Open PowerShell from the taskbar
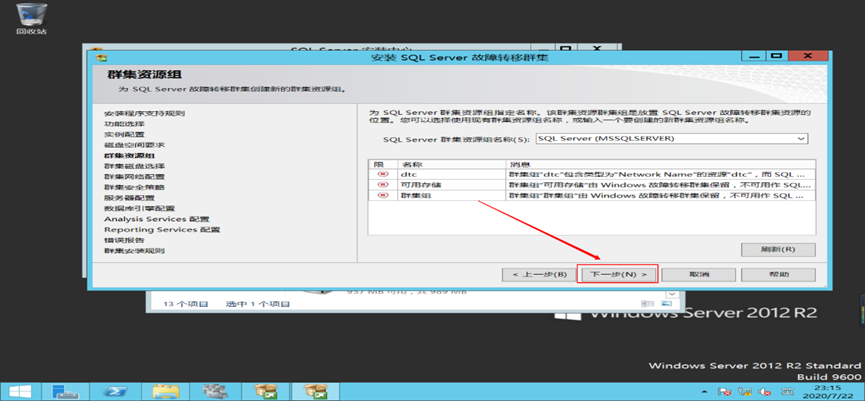The image size is (865, 401). tap(116, 391)
